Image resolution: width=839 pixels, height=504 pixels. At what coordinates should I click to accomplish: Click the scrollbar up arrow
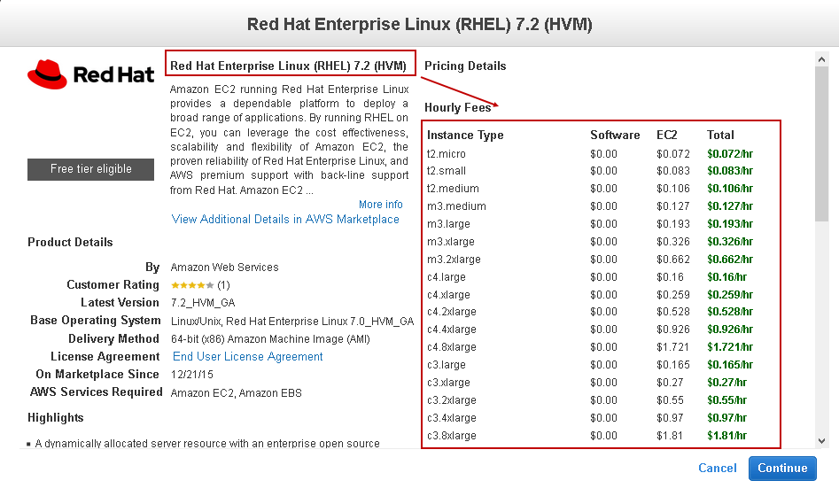[822, 59]
